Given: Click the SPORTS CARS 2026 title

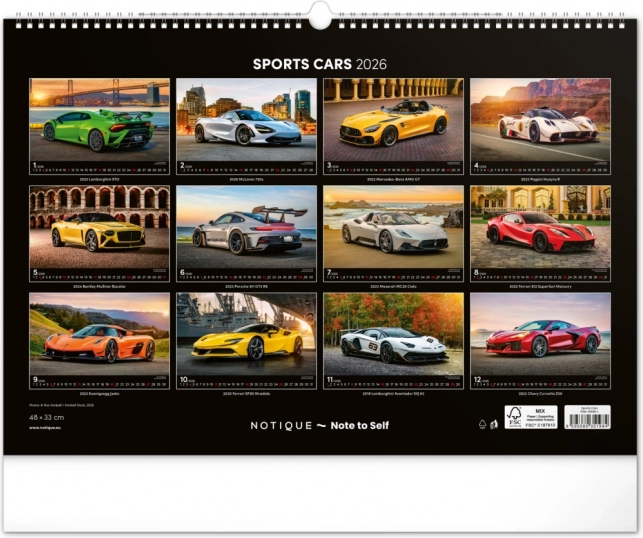Looking at the screenshot, I should tap(320, 64).
